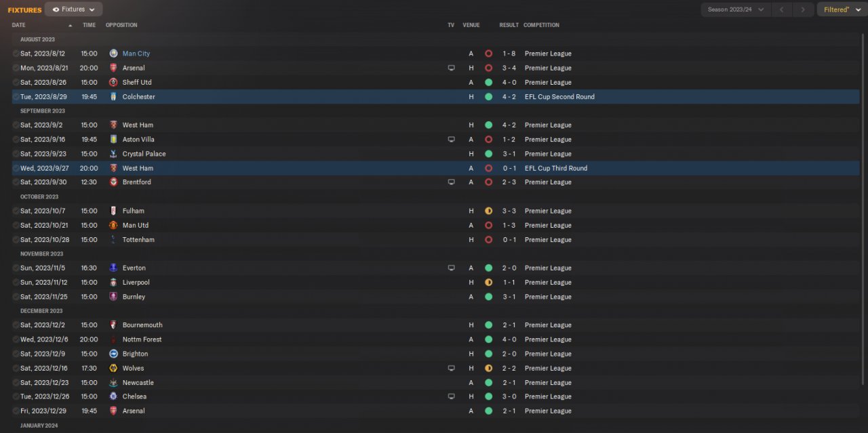Click the Crystal Palace club badge
868x433 pixels.
[113, 154]
